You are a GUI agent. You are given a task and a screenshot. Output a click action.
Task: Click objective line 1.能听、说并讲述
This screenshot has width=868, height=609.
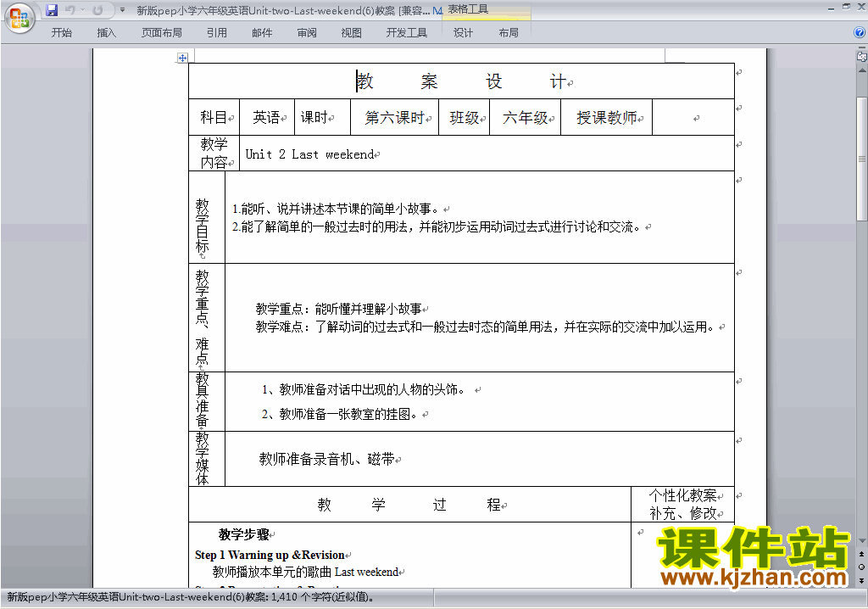tap(336, 209)
